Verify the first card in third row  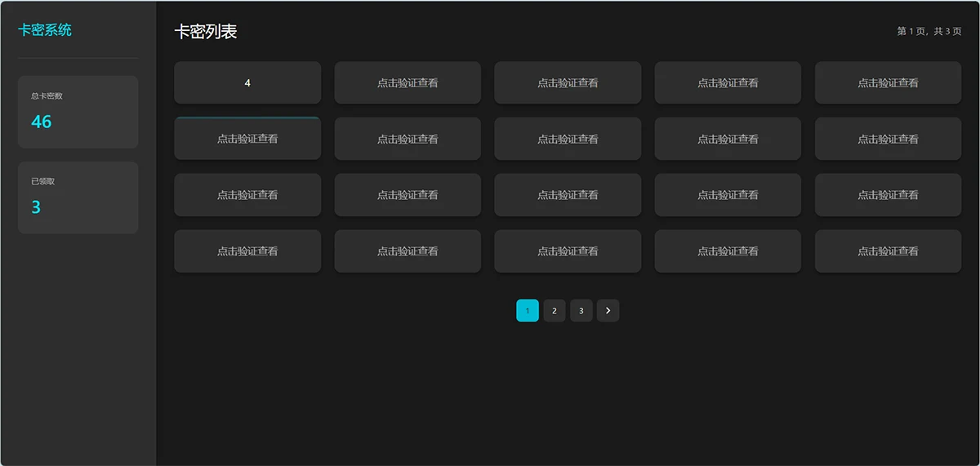pos(247,195)
